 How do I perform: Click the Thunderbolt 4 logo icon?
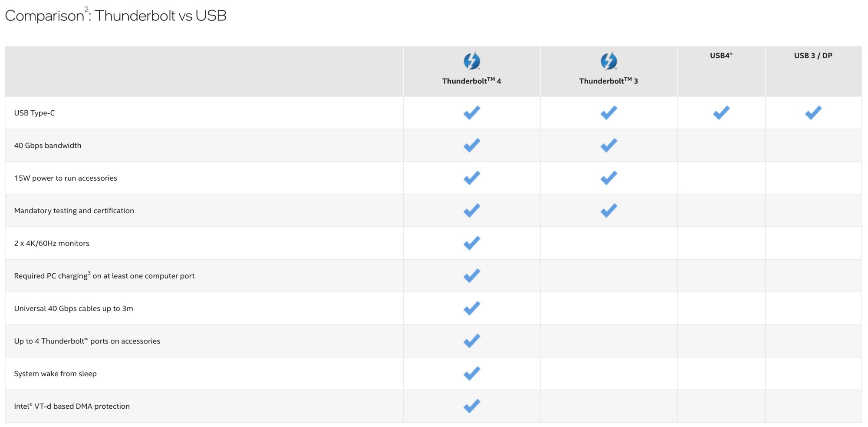click(472, 61)
